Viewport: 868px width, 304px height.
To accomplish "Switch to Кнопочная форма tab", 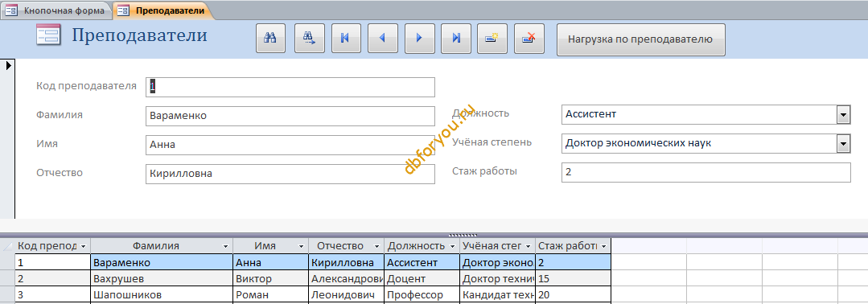I will pyautogui.click(x=56, y=10).
